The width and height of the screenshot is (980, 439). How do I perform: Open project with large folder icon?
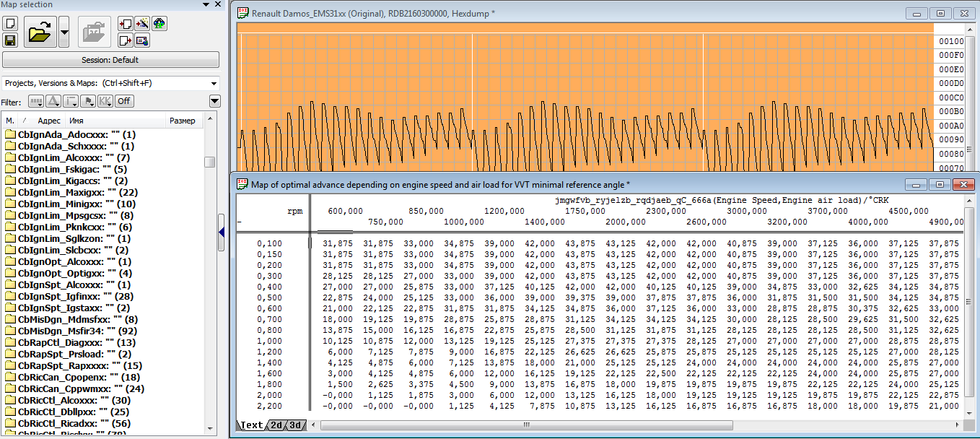(39, 32)
